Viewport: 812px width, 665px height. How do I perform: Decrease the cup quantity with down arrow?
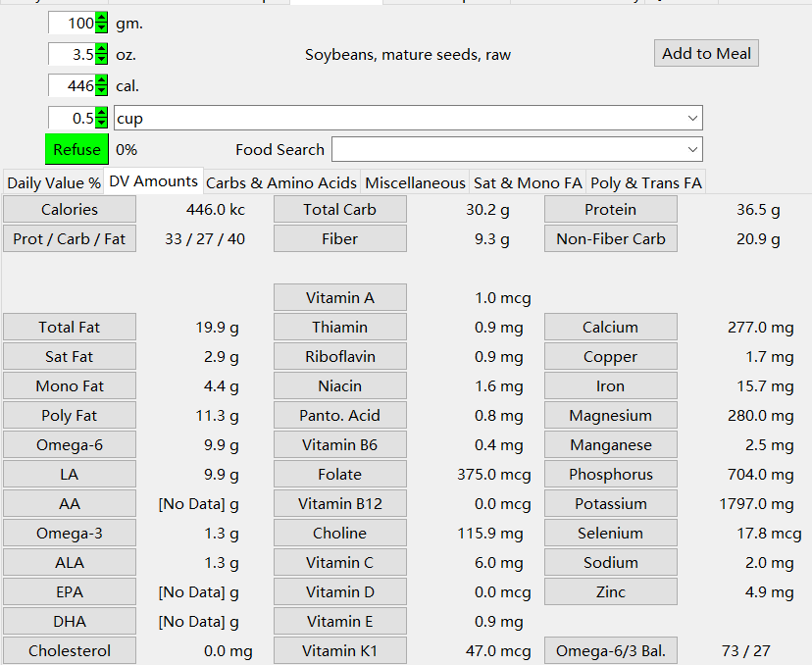click(x=102, y=123)
